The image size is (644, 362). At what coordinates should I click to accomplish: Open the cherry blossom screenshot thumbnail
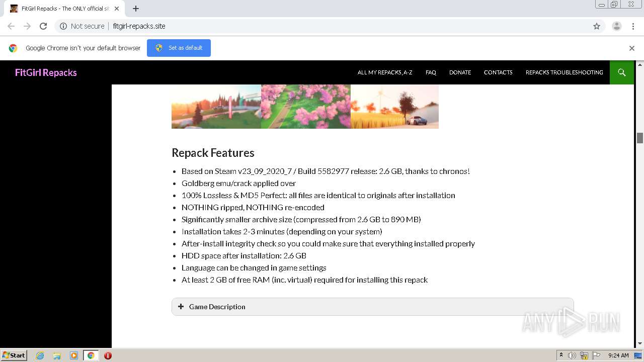click(305, 106)
